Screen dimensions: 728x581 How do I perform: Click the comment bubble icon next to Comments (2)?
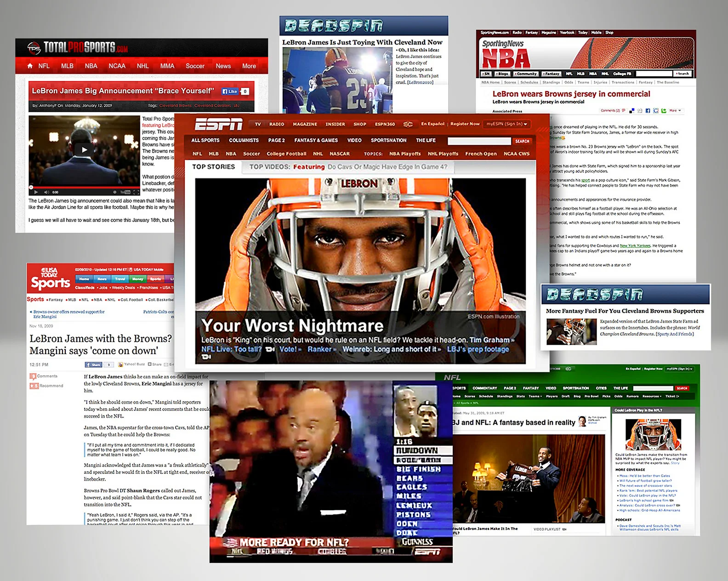tap(625, 111)
